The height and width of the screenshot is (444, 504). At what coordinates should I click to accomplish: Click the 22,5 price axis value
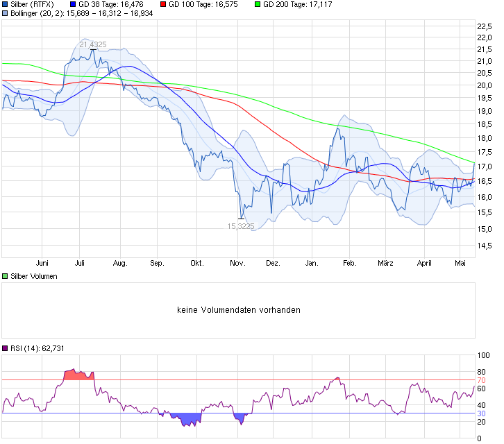click(485, 26)
